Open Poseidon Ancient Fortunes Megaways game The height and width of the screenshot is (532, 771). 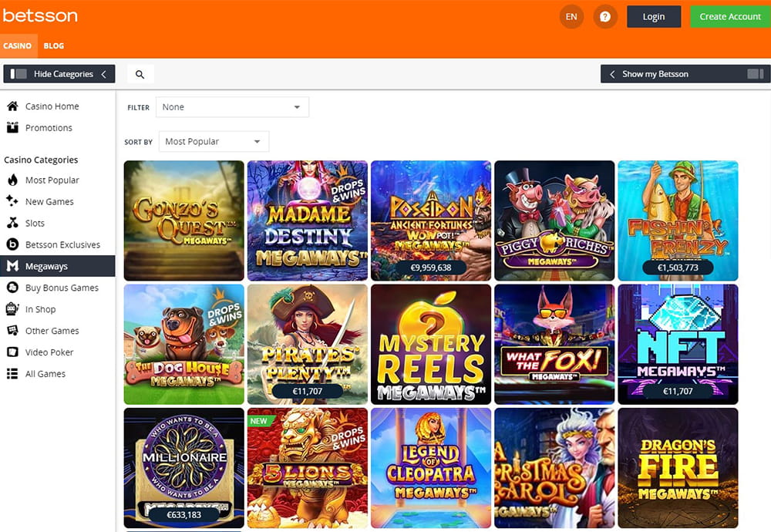[431, 221]
